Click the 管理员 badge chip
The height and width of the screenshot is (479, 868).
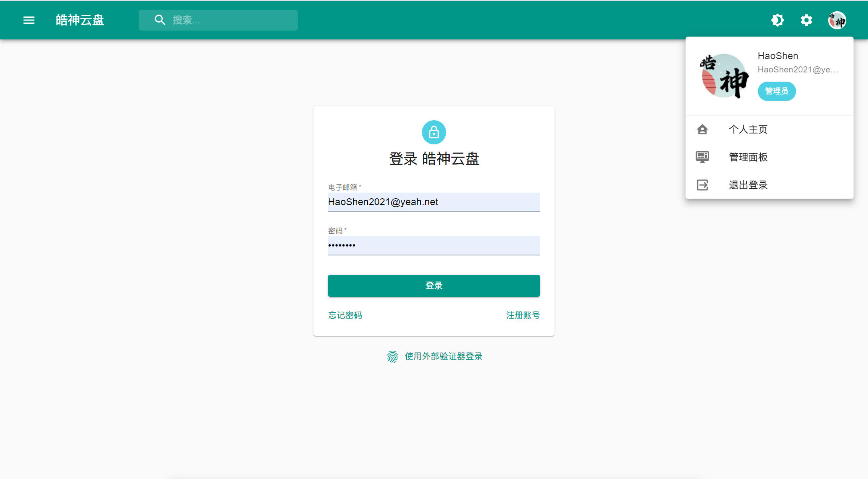coord(776,91)
